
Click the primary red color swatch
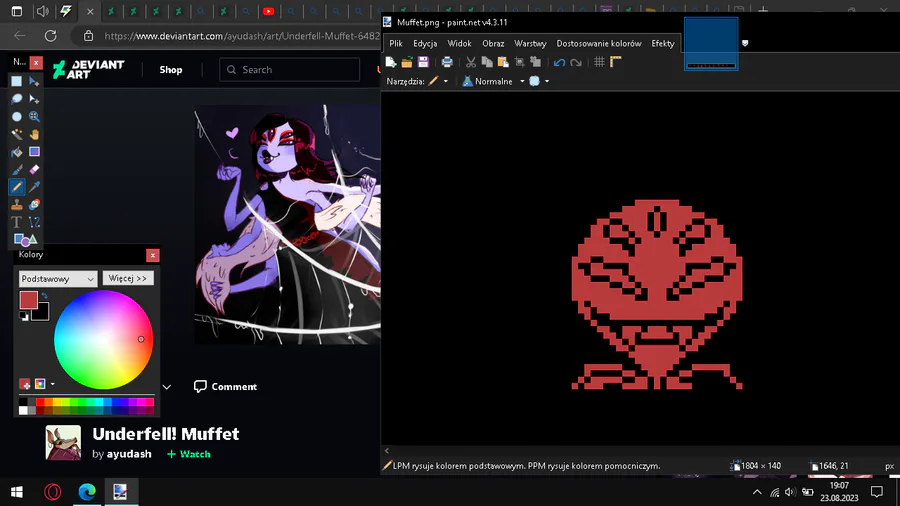tap(28, 300)
